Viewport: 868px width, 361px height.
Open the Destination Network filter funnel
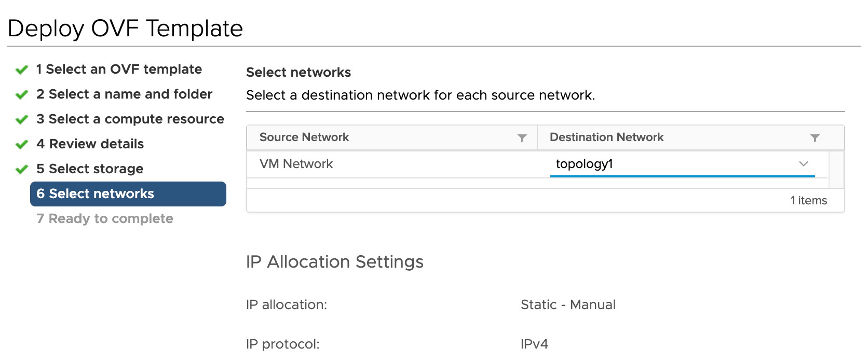tap(813, 137)
